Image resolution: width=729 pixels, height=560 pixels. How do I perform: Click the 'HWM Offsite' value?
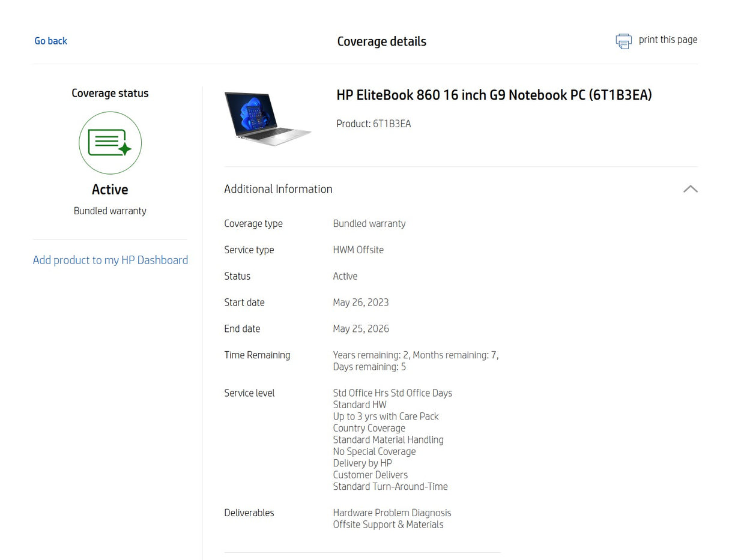tap(358, 250)
